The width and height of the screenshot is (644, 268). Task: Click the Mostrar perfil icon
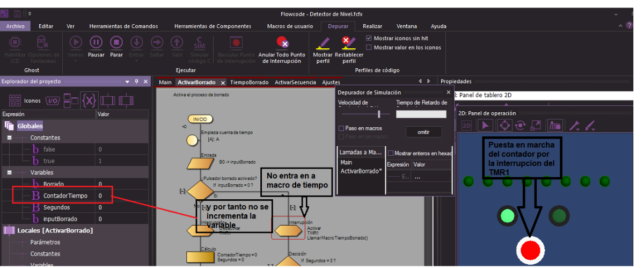323,42
